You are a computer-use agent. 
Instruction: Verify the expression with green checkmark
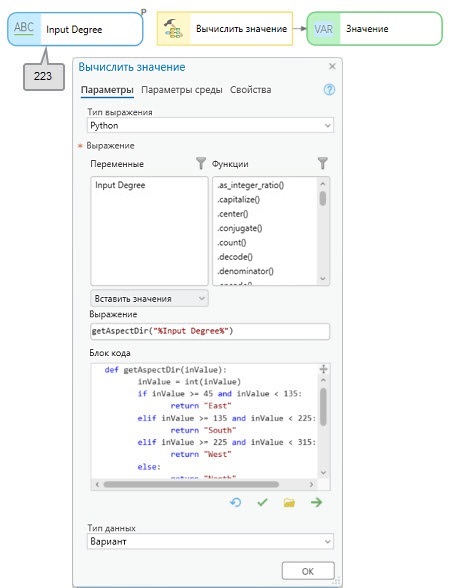[262, 502]
